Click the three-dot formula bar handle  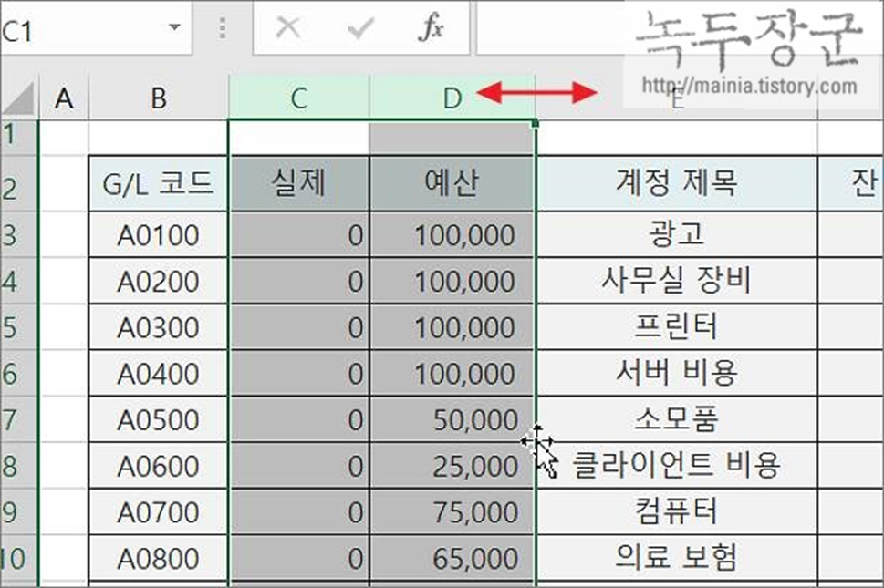click(x=223, y=27)
